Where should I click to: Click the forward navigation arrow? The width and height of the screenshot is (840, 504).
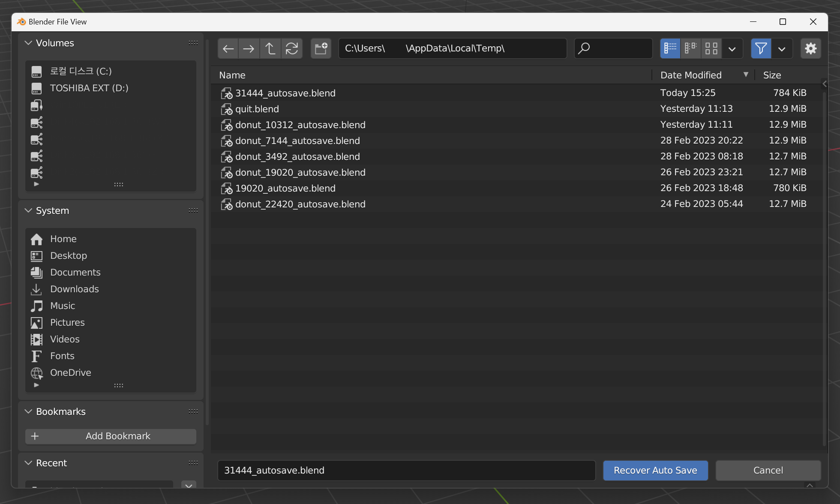tap(249, 48)
